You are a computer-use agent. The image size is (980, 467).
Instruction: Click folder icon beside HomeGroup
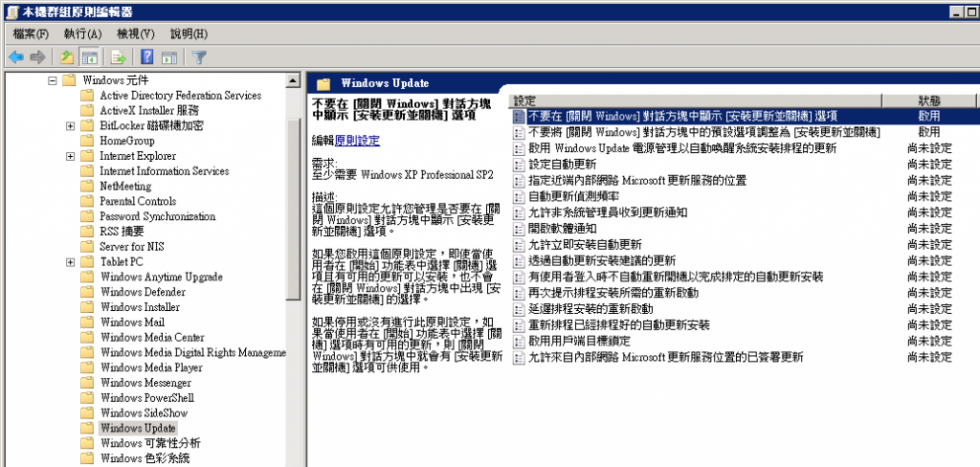point(87,141)
